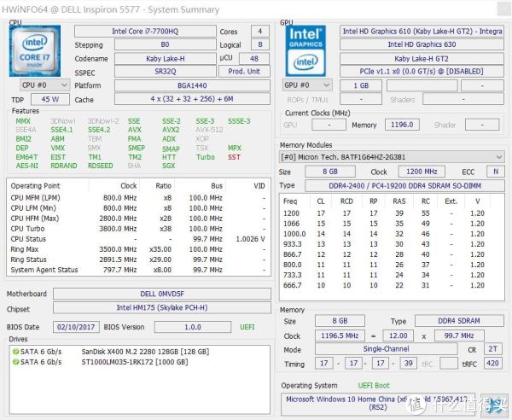Click the CPU Status VID value 1.0026 V
Screen dimensions: 512x420
coord(250,239)
